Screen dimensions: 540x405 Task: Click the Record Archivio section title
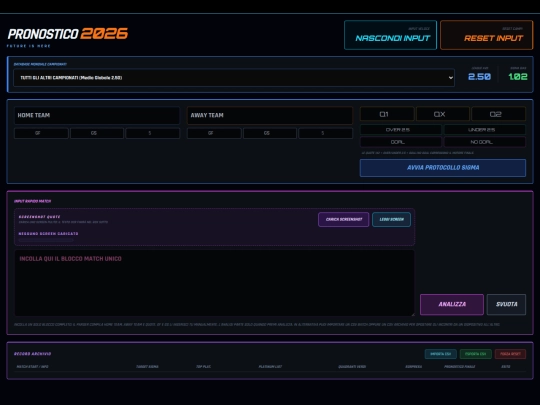click(32, 354)
